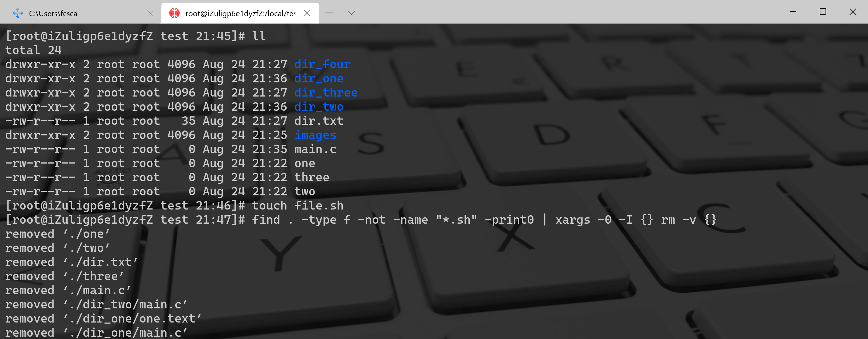Click the dir_four directory name
The width and height of the screenshot is (868, 339).
(x=322, y=64)
